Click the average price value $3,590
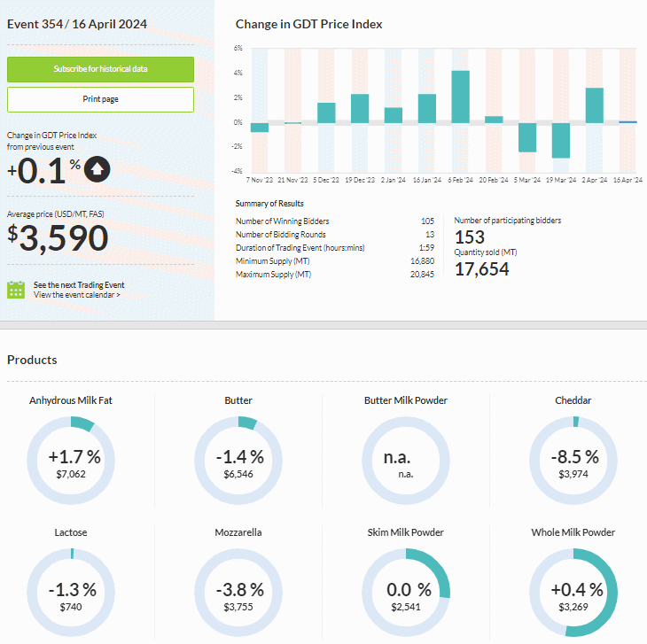Screen dimensions: 647x644 point(58,237)
